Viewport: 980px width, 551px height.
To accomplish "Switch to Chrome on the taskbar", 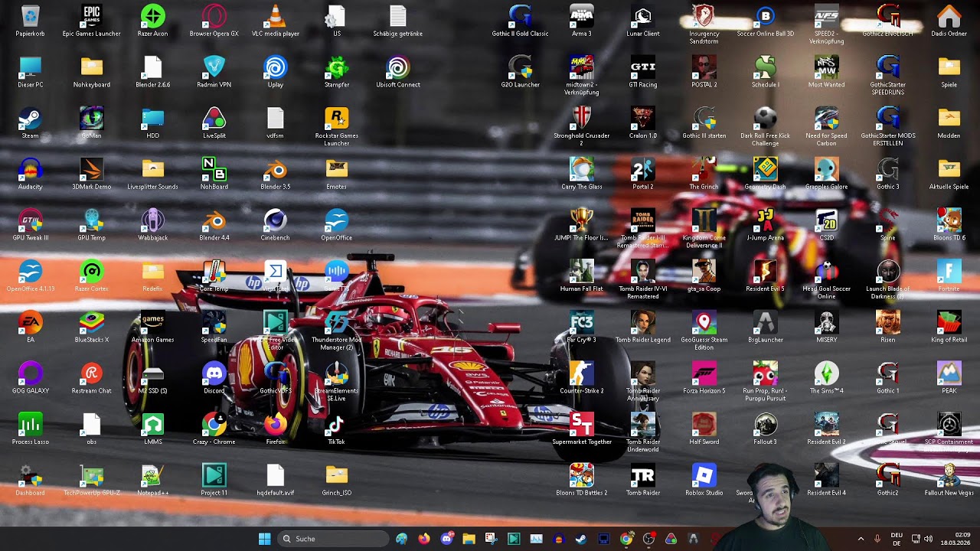I will point(626,539).
